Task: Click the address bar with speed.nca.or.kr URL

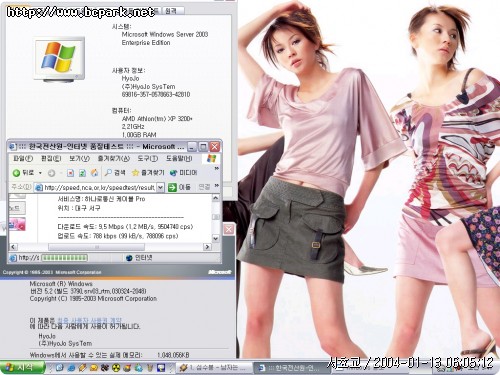Action: coord(99,188)
